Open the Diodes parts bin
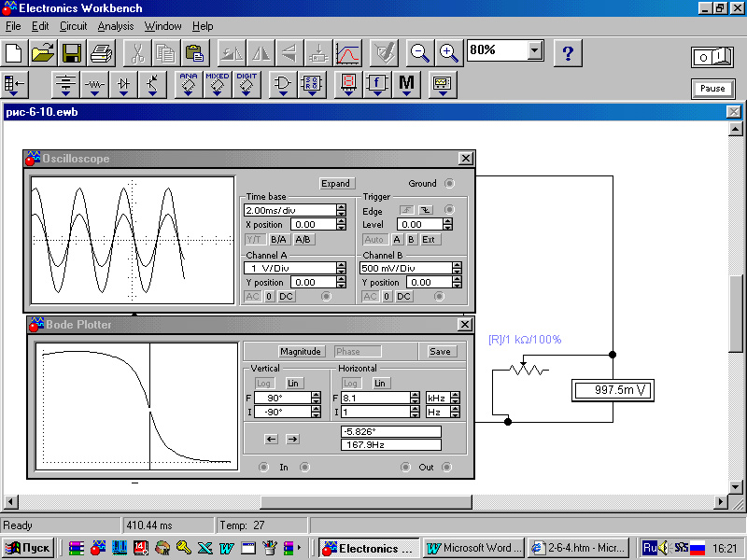 [x=123, y=85]
